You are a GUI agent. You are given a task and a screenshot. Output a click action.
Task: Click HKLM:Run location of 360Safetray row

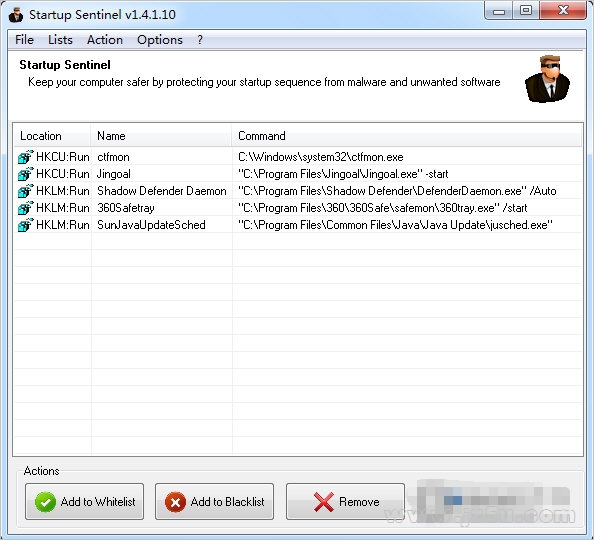tap(63, 208)
